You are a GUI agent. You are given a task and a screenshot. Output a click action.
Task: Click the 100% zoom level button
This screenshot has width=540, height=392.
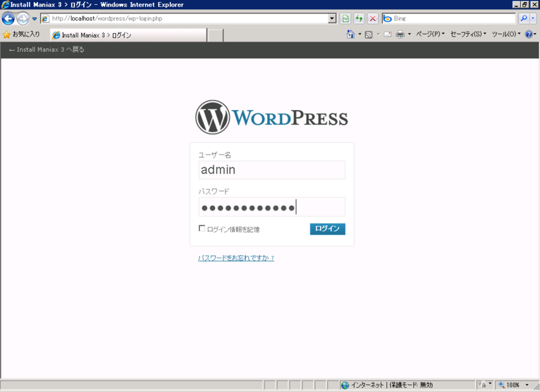click(x=509, y=385)
